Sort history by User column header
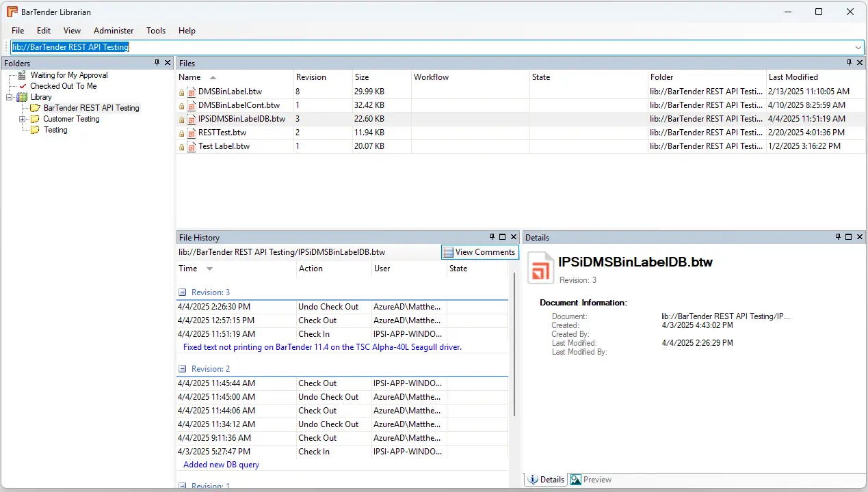Screen dimensions: 868x492 409,269
